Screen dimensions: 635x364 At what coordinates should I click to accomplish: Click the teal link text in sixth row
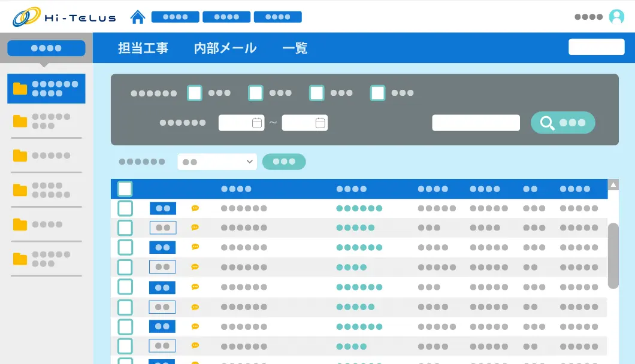(x=355, y=307)
